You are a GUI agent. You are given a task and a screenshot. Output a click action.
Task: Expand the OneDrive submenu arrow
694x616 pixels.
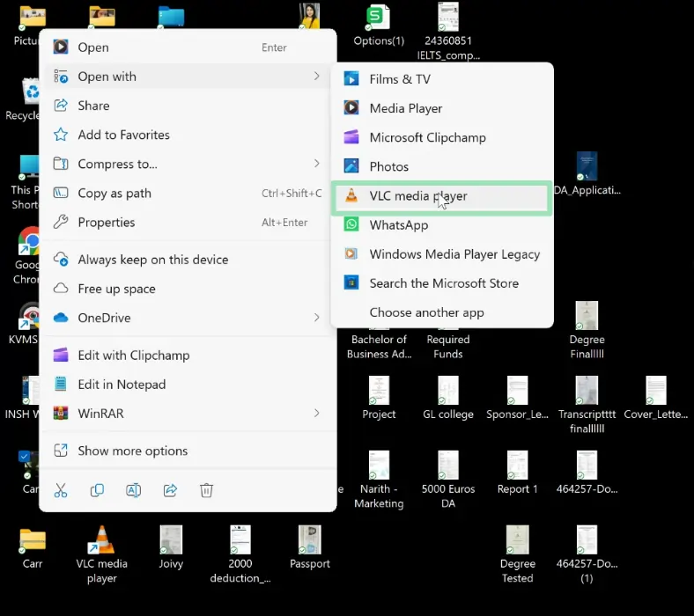pos(316,318)
